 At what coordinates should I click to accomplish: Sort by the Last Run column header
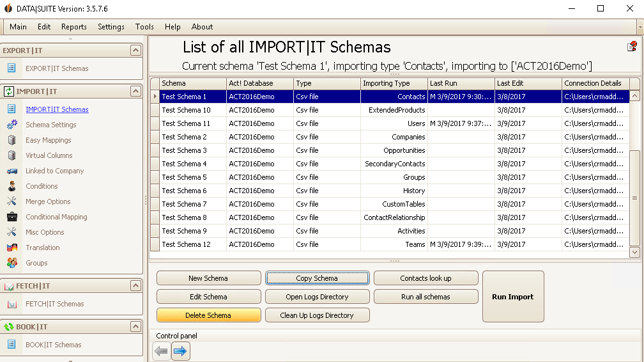[461, 83]
